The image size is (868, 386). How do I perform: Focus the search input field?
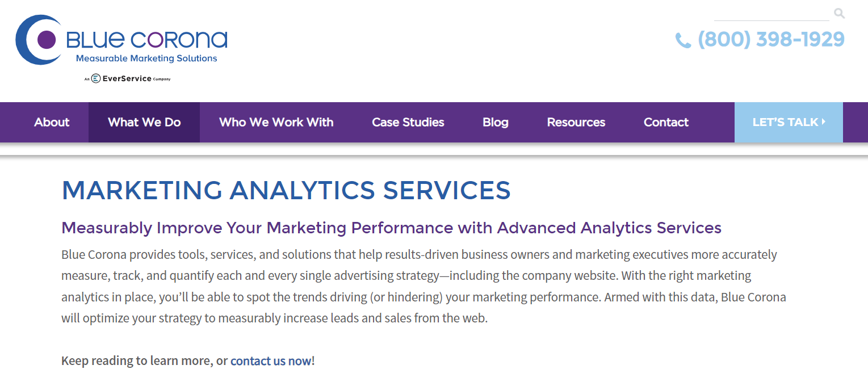click(771, 14)
